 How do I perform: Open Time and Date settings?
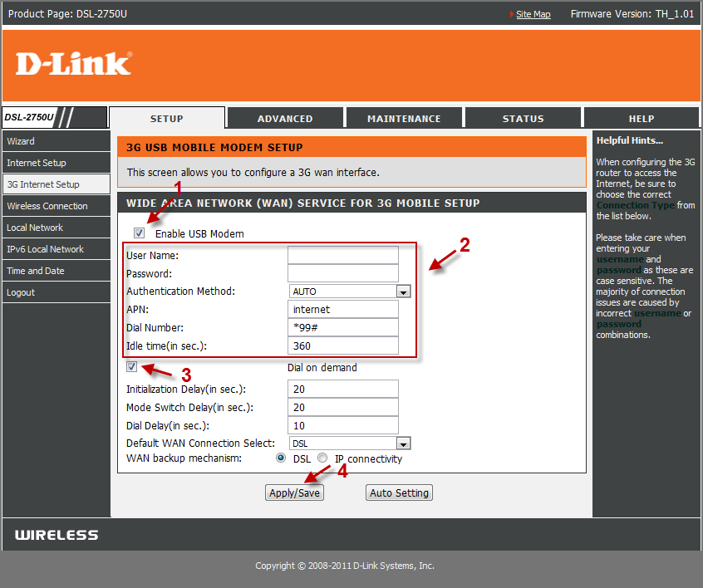click(57, 270)
